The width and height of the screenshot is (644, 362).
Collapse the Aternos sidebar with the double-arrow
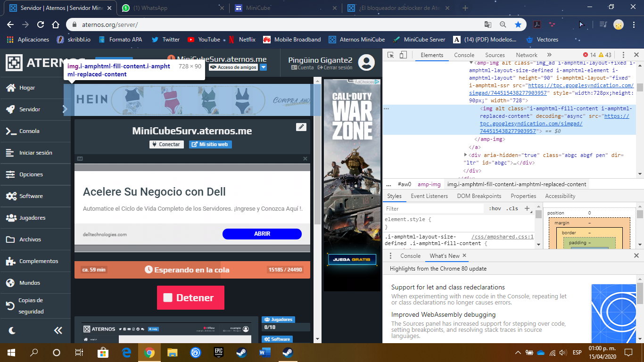[58, 330]
